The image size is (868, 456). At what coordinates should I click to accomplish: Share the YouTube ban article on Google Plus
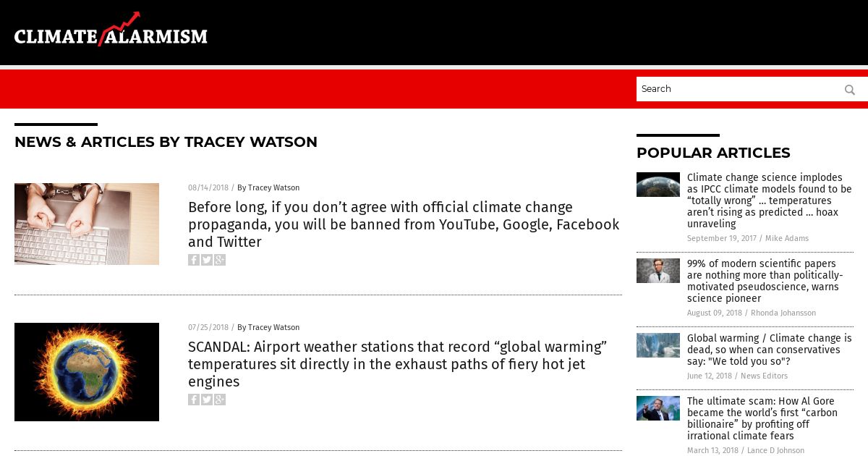(220, 260)
